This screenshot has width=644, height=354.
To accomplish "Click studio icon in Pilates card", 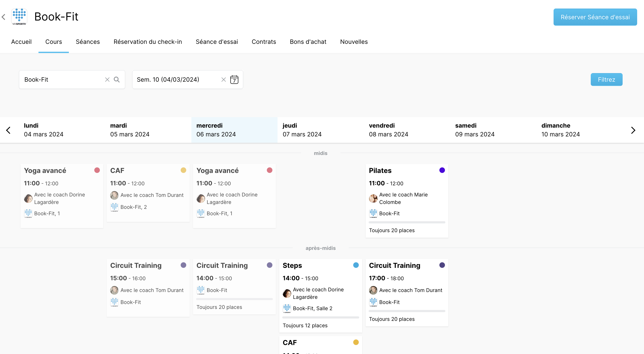I will click(373, 214).
